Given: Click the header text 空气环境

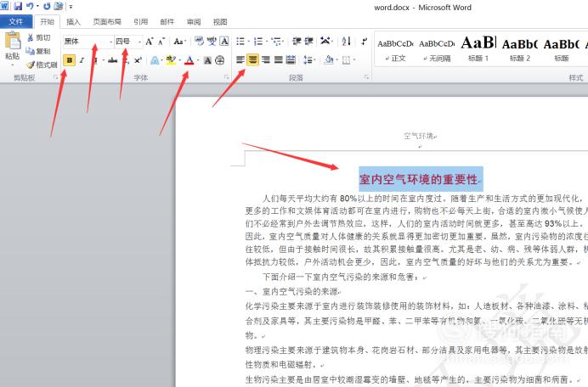Looking at the screenshot, I should point(419,136).
